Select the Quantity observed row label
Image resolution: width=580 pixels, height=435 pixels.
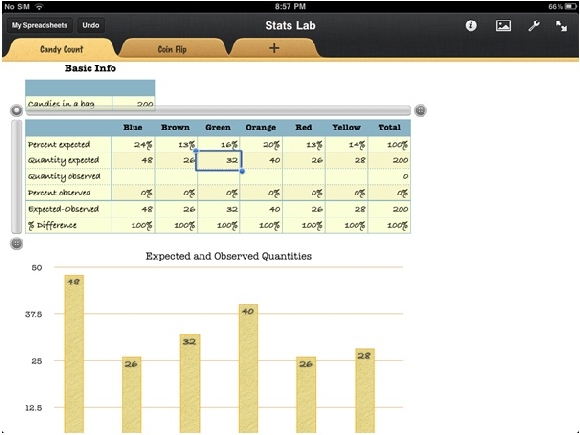pyautogui.click(x=68, y=176)
